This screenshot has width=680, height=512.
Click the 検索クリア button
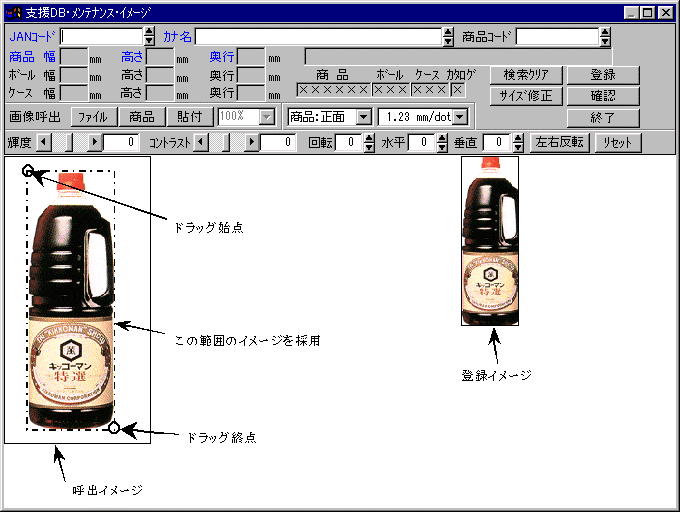pyautogui.click(x=526, y=75)
